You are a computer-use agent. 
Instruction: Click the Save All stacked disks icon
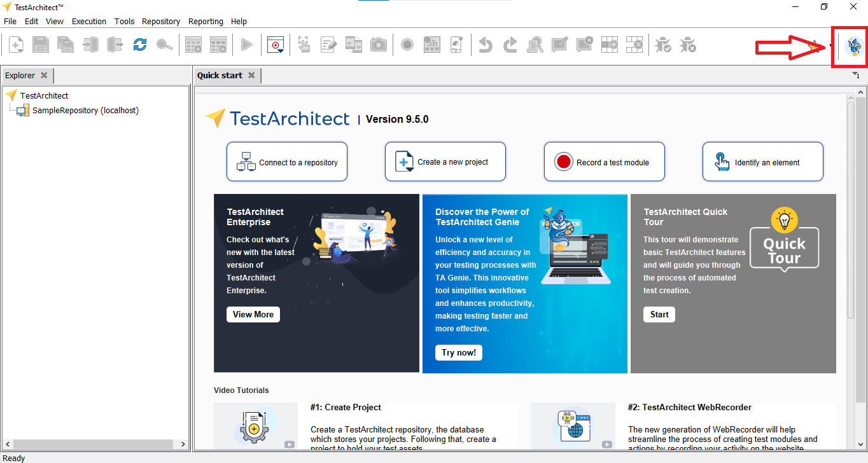(x=66, y=45)
